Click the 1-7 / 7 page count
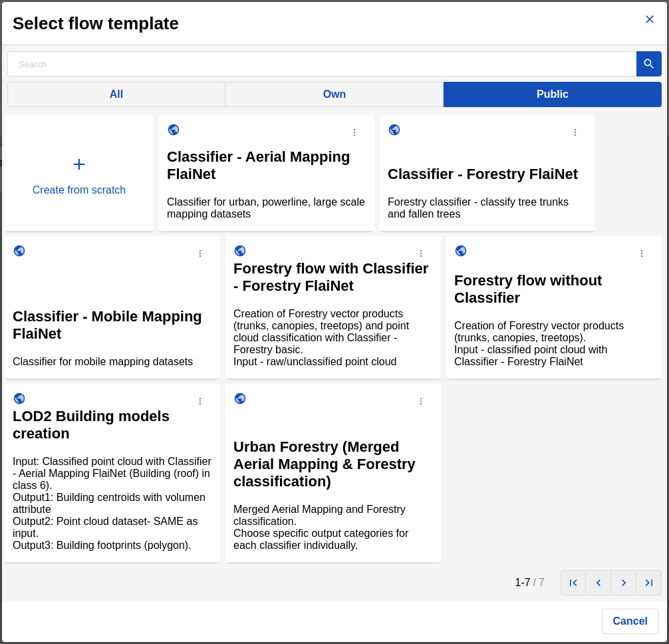Viewport: 669px width, 644px height. pyautogui.click(x=529, y=583)
